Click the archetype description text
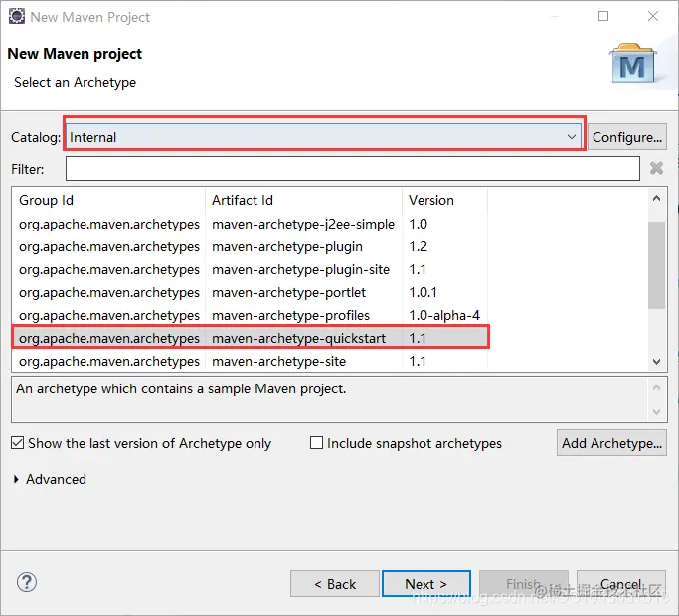 coord(181,388)
